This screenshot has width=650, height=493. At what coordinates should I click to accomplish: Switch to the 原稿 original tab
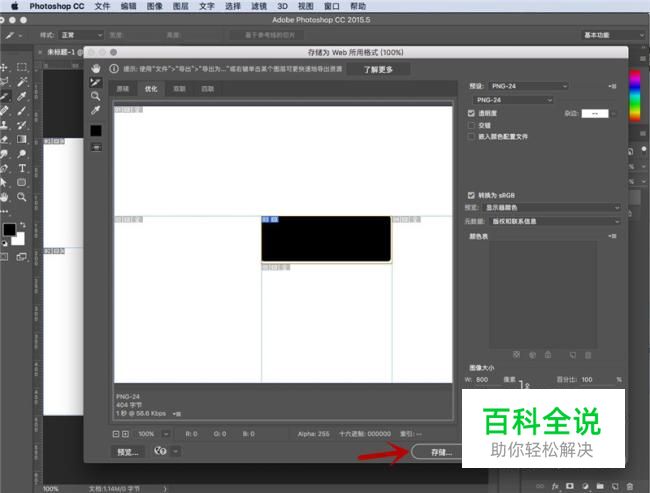click(123, 89)
